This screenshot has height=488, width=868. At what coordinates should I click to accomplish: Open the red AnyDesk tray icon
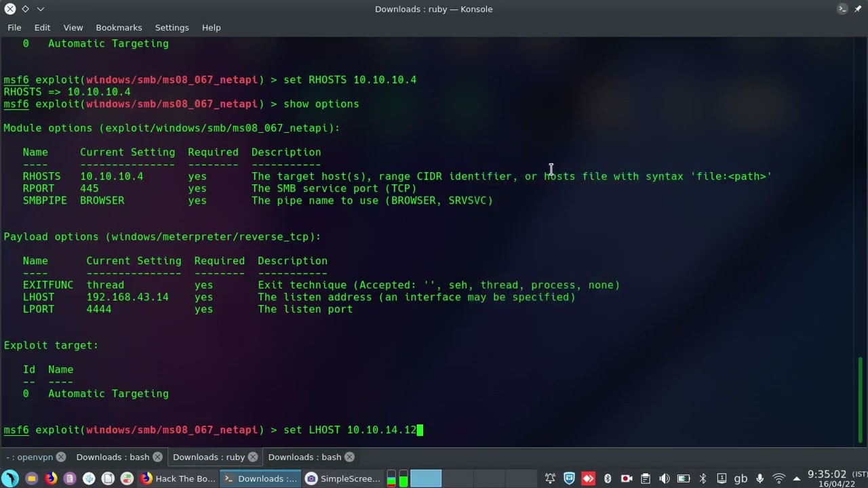coord(589,479)
